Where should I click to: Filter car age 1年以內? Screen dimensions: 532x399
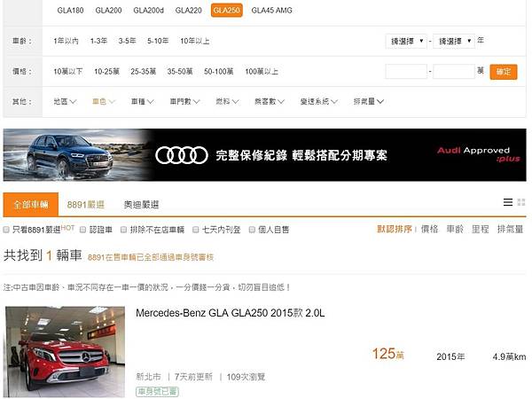[x=66, y=41]
